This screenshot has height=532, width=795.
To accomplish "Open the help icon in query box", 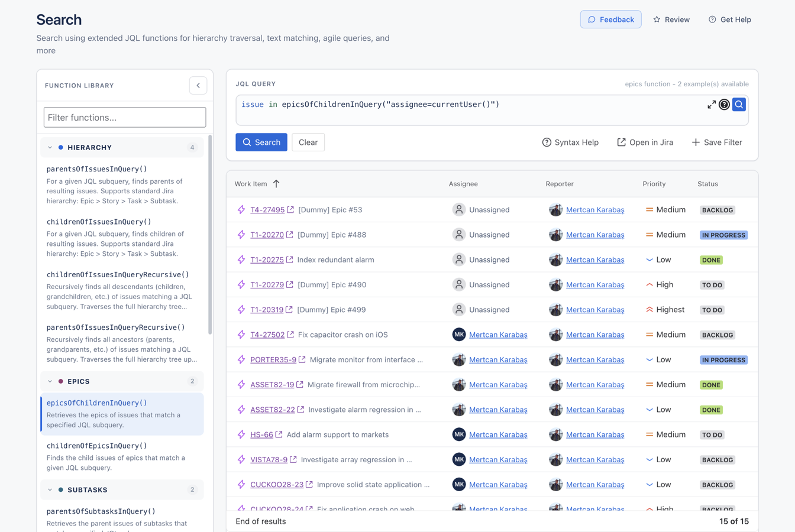I will click(x=724, y=105).
